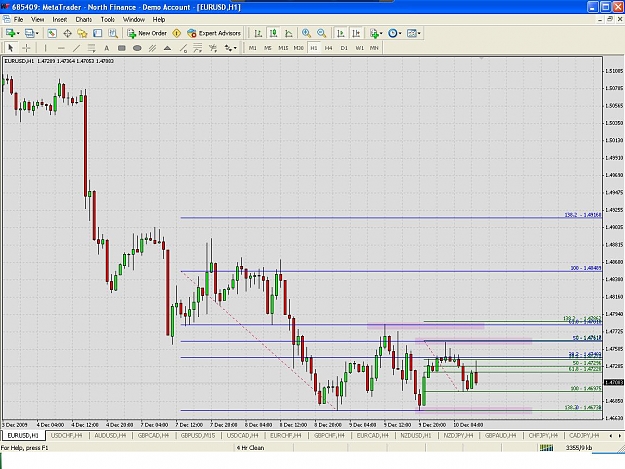Open the Profiles toolbar icon
625x469 pixels.
29,33
